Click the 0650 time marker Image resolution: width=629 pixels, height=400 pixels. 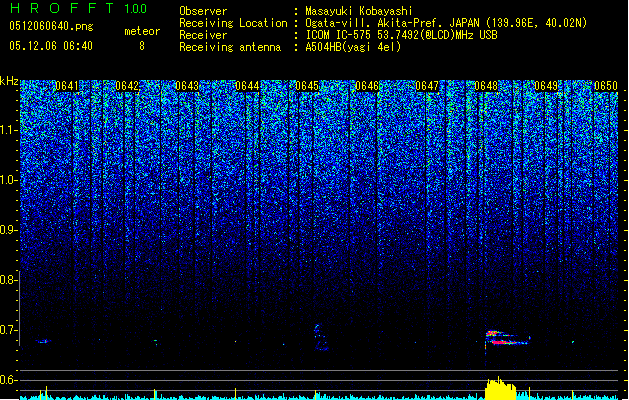tap(606, 86)
